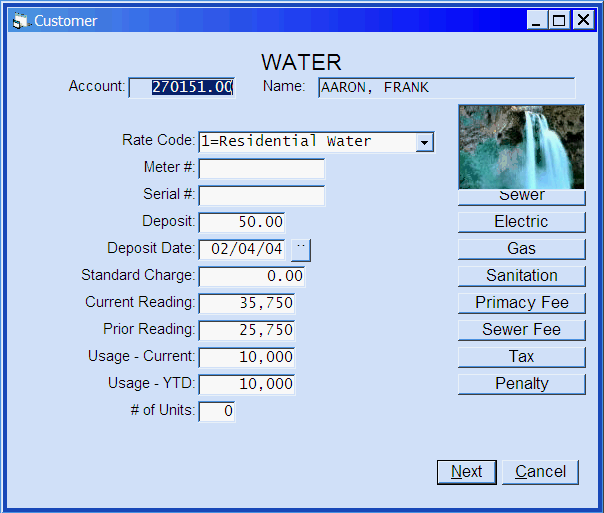Image resolution: width=604 pixels, height=513 pixels.
Task: Open the Sanitation service page
Action: click(521, 275)
